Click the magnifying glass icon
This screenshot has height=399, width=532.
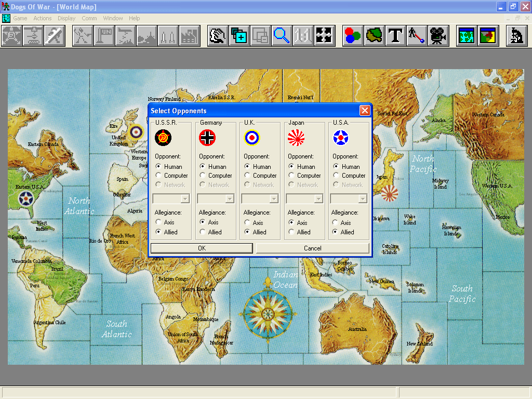pos(282,36)
